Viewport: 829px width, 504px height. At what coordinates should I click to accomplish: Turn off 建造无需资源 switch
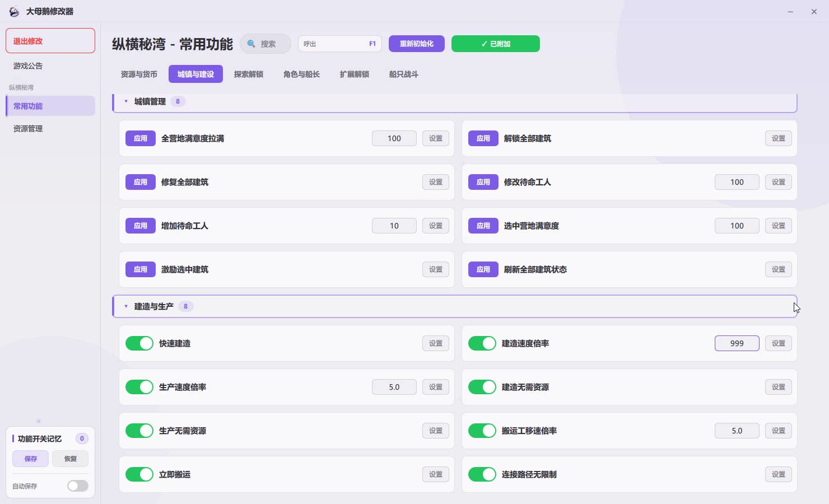(482, 387)
